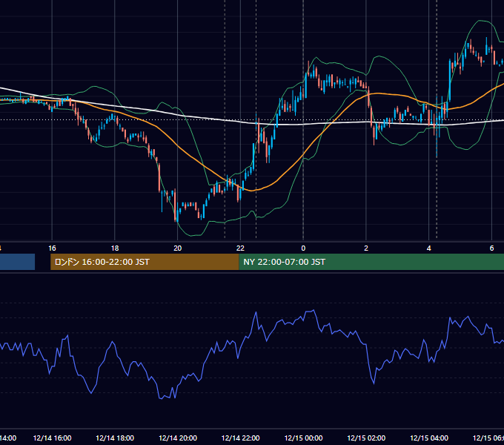Viewport: 504px width, 445px height.
Task: Click the 12/15 02:00 timestamp label
Action: pyautogui.click(x=366, y=438)
